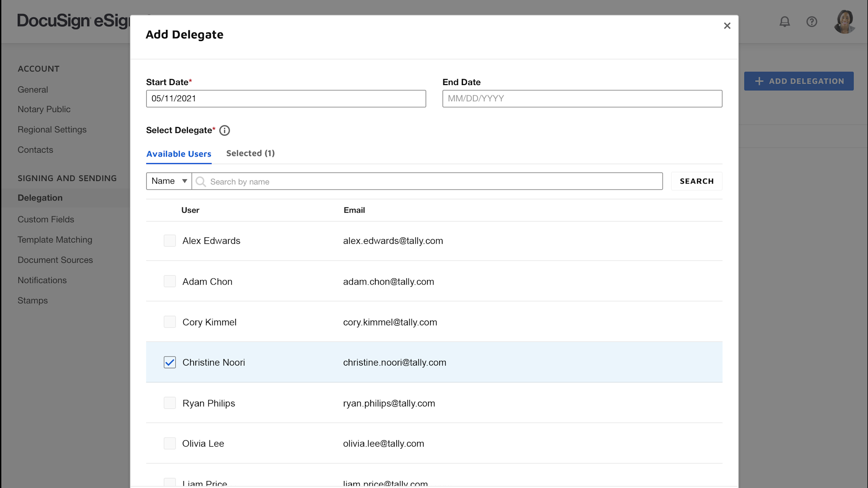Check the Adam Chon checkbox
Image resolution: width=868 pixels, height=488 pixels.
pos(169,281)
